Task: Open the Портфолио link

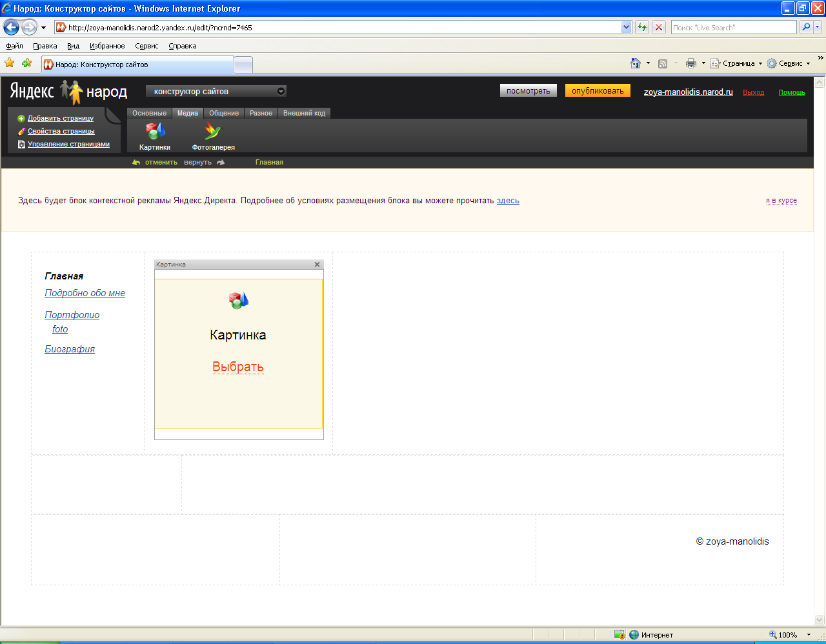Action: tap(72, 315)
